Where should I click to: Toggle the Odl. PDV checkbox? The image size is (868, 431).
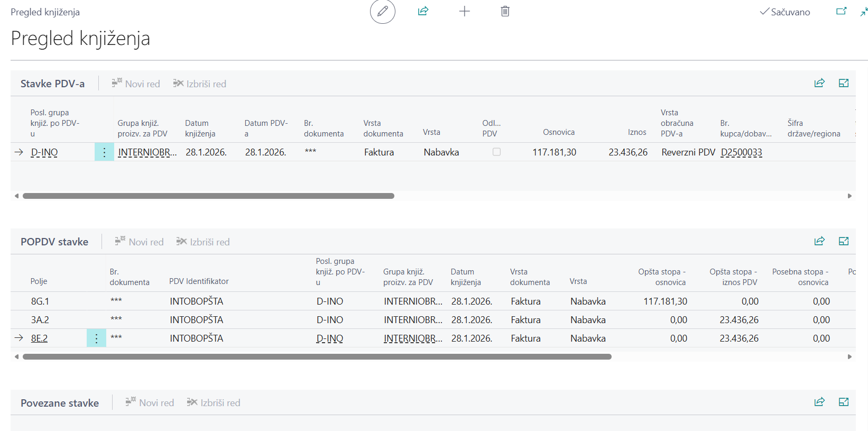[496, 152]
